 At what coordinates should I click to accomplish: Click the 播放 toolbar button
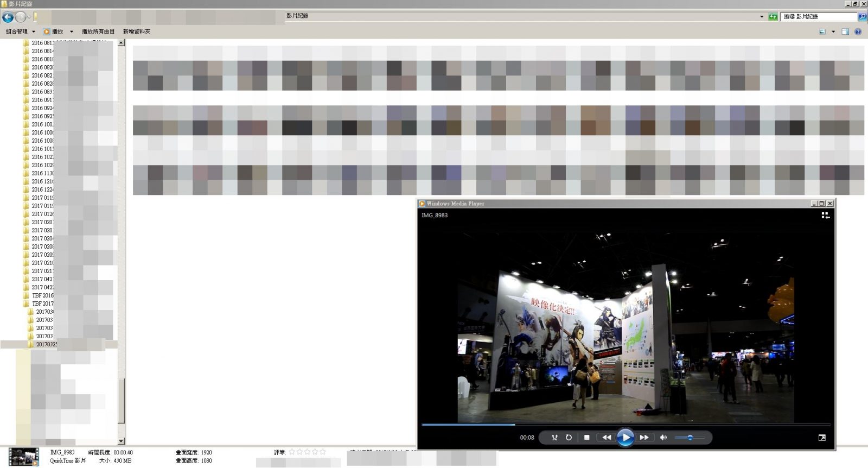[x=53, y=31]
